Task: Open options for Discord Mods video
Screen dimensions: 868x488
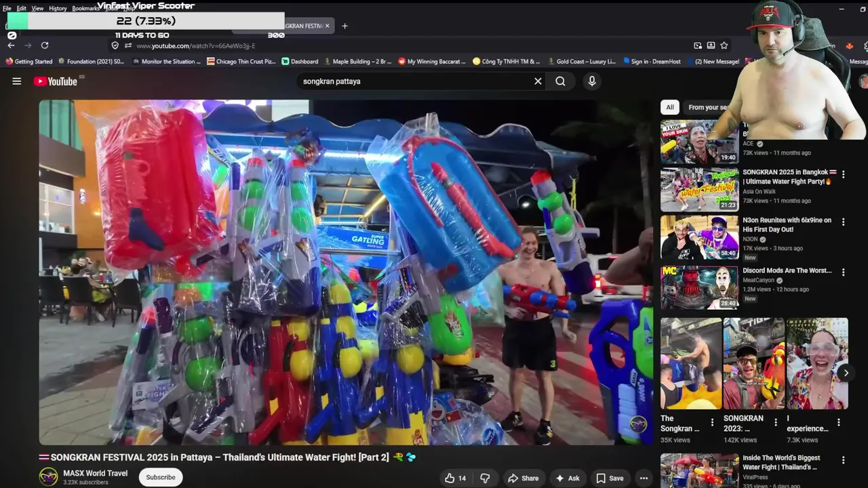Action: (x=843, y=272)
